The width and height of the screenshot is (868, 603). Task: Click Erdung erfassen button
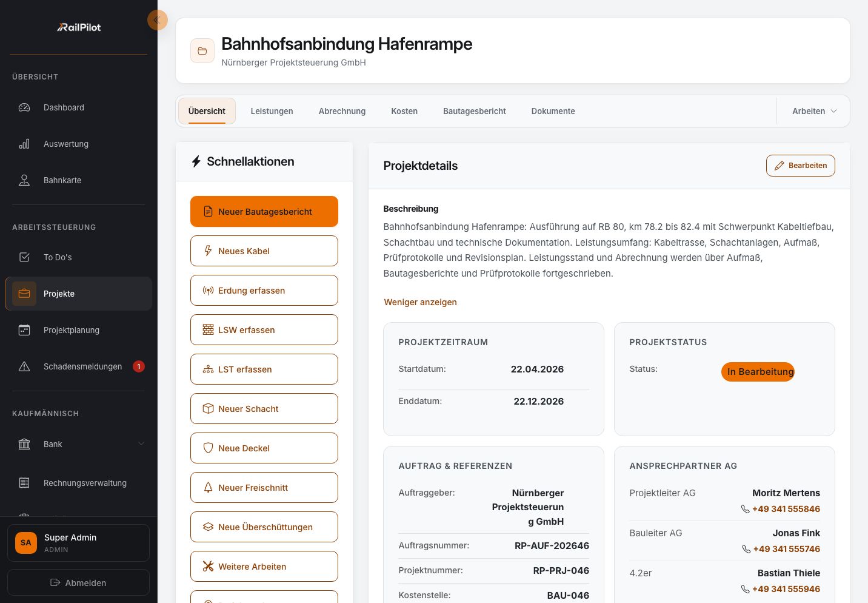click(264, 291)
